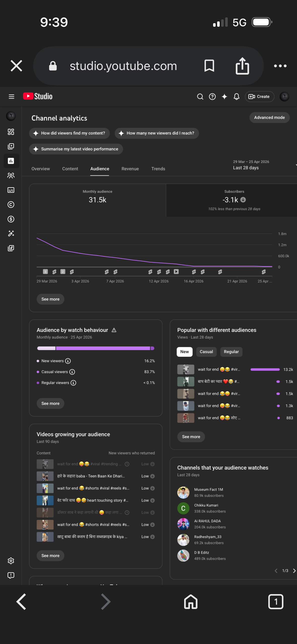Click the video marker on the chart timeline
Viewport: 297px width, 644px height.
click(x=176, y=272)
